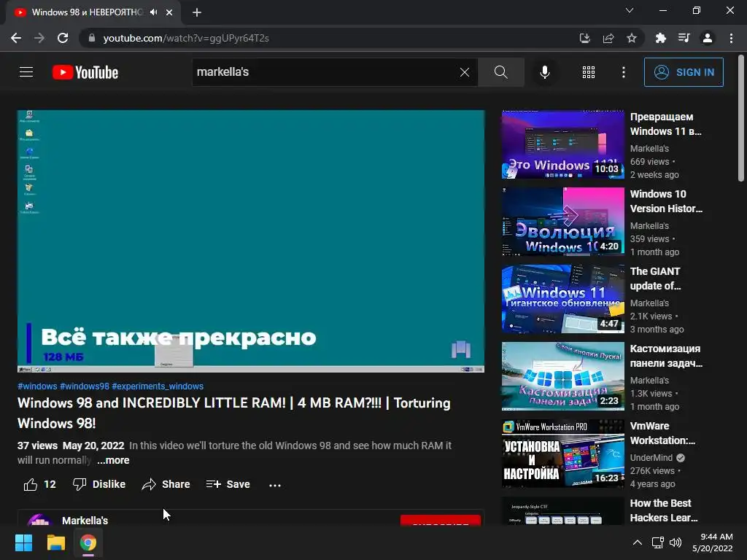Click inside the video player
Image resolution: width=747 pixels, height=560 pixels.
[x=251, y=241]
